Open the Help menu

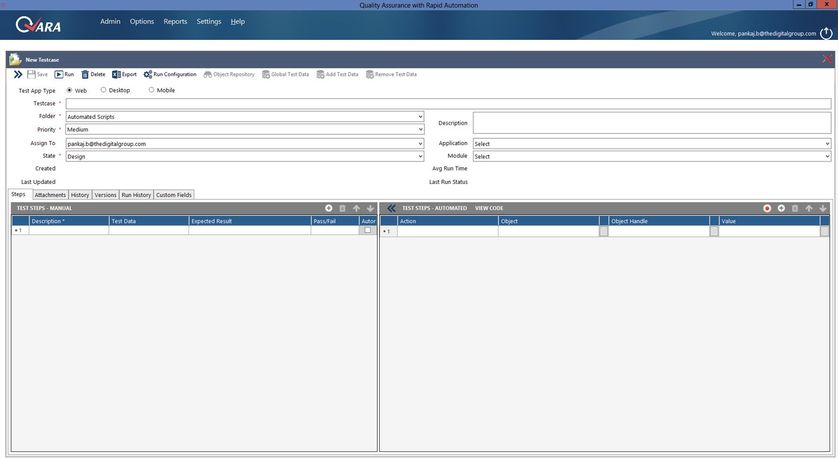tap(238, 21)
